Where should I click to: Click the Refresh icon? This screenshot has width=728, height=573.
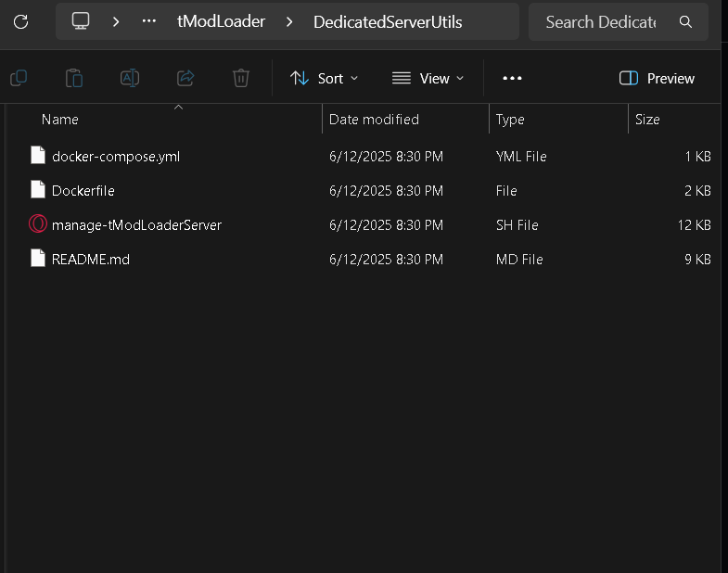click(21, 20)
